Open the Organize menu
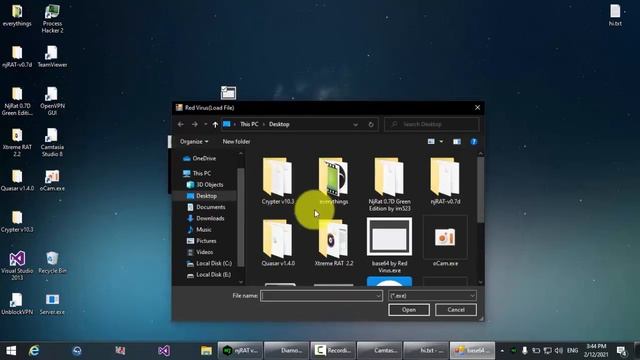The image size is (640, 360). click(194, 142)
